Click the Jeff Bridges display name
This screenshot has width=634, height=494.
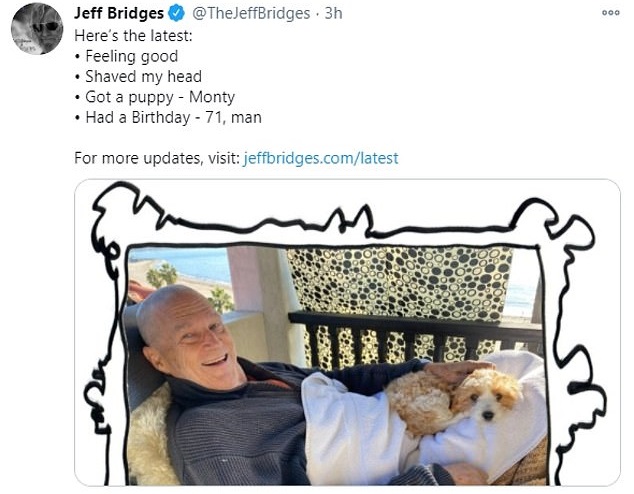click(x=118, y=13)
